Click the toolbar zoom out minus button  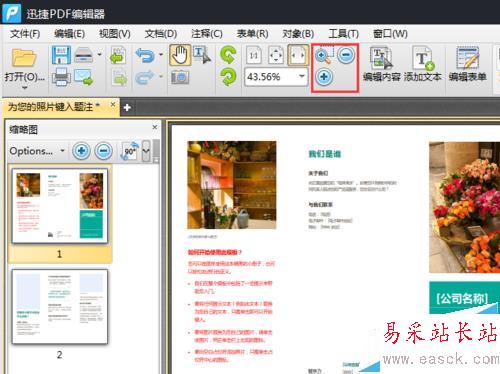(x=346, y=55)
